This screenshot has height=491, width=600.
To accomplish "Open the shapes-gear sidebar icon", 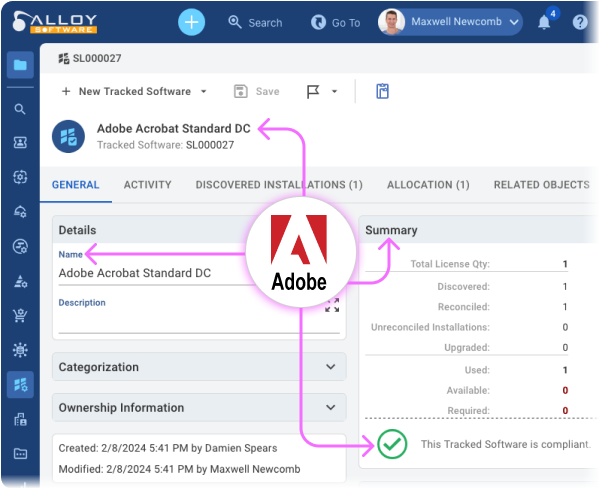I will (20, 281).
